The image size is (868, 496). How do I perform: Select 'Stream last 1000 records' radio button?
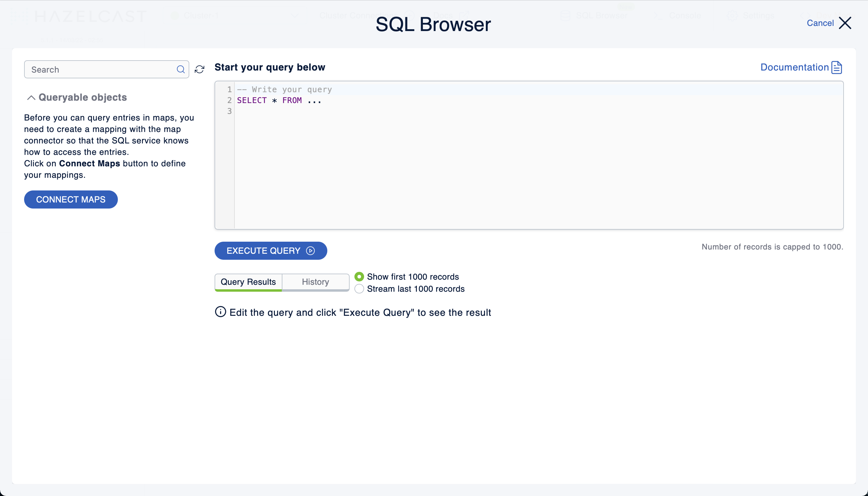coord(359,289)
